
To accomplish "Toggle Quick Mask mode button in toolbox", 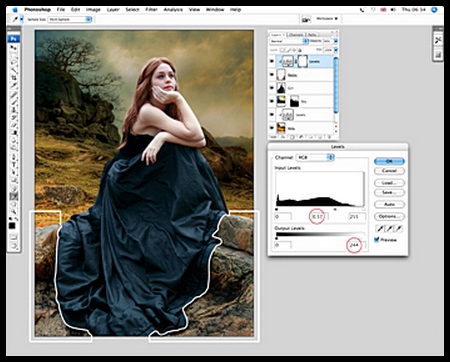I will click(14, 237).
